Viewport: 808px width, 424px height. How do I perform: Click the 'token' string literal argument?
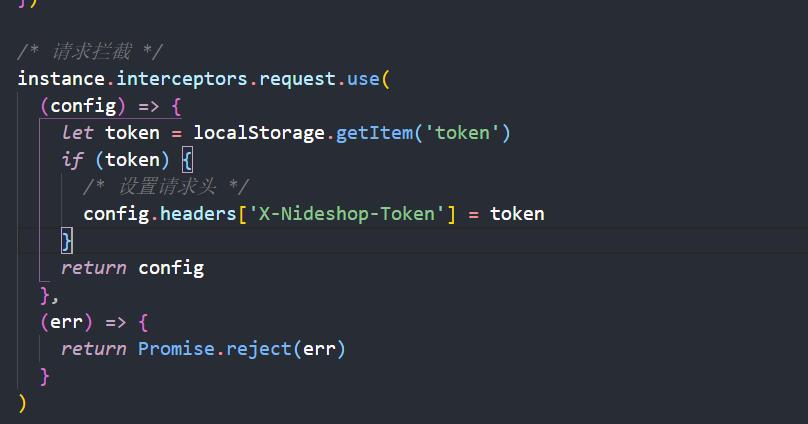[x=462, y=133]
